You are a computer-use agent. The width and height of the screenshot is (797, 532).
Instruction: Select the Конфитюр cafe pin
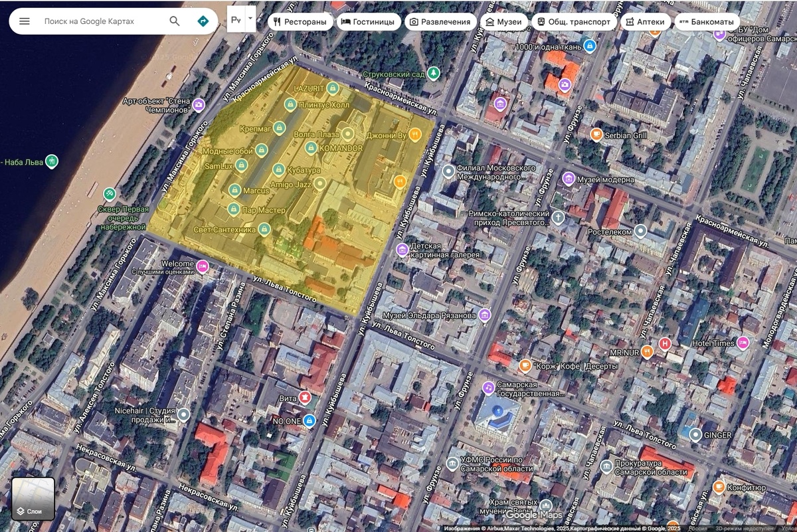[719, 487]
